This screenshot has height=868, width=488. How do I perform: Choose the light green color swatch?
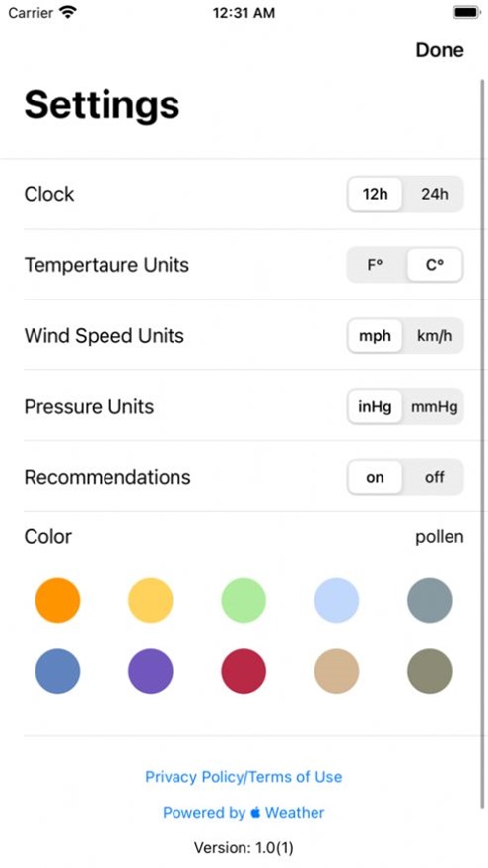244,601
